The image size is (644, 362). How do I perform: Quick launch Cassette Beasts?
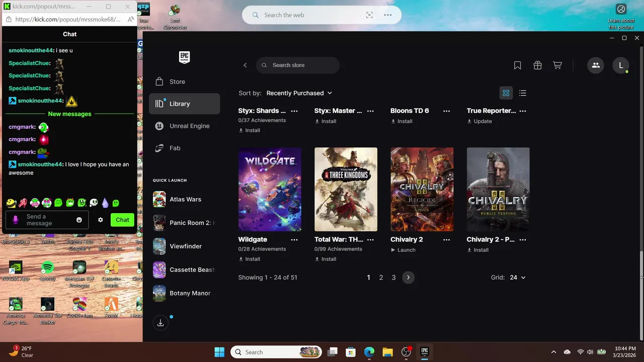point(184,270)
